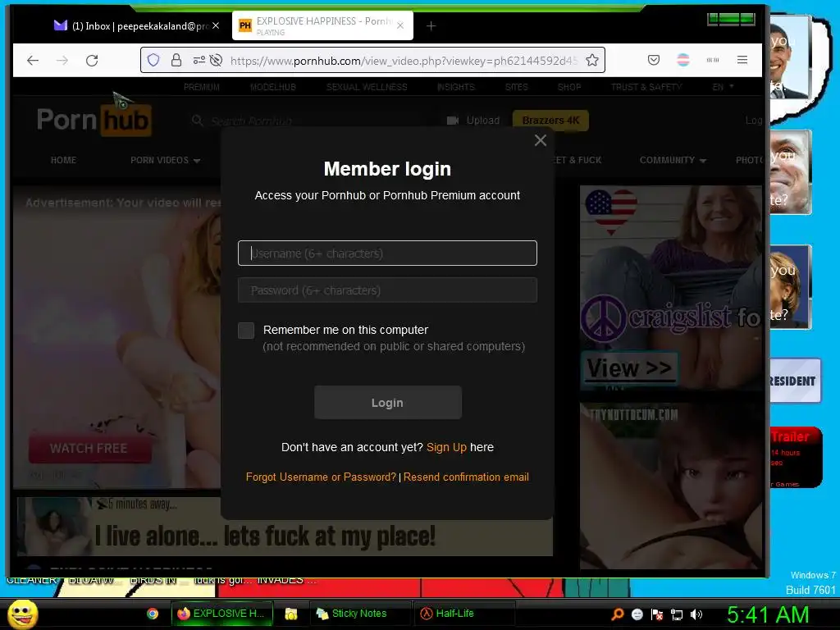
Task: Open network icon in system tray
Action: click(677, 614)
